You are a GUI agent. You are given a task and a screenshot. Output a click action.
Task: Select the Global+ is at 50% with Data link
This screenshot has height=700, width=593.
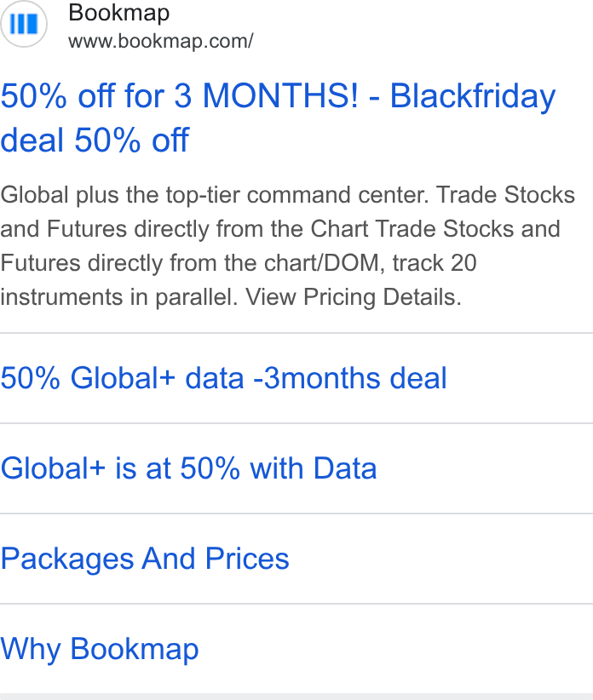[188, 468]
